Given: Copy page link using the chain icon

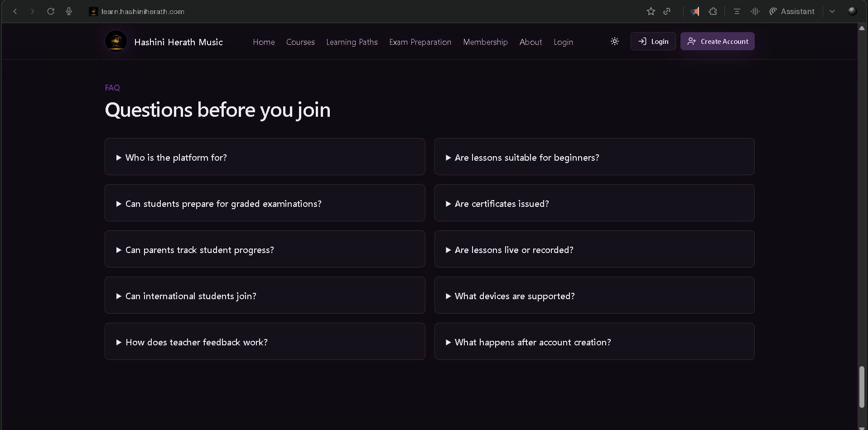Looking at the screenshot, I should (x=667, y=11).
